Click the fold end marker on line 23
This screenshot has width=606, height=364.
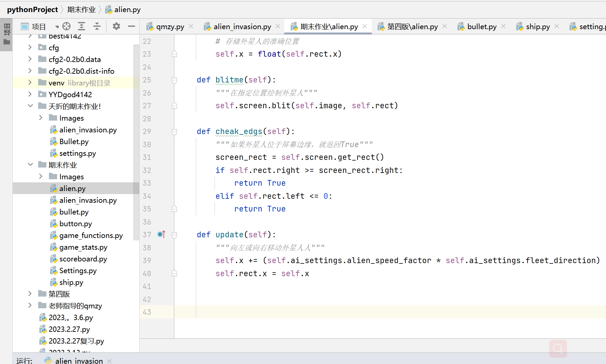[x=174, y=54]
